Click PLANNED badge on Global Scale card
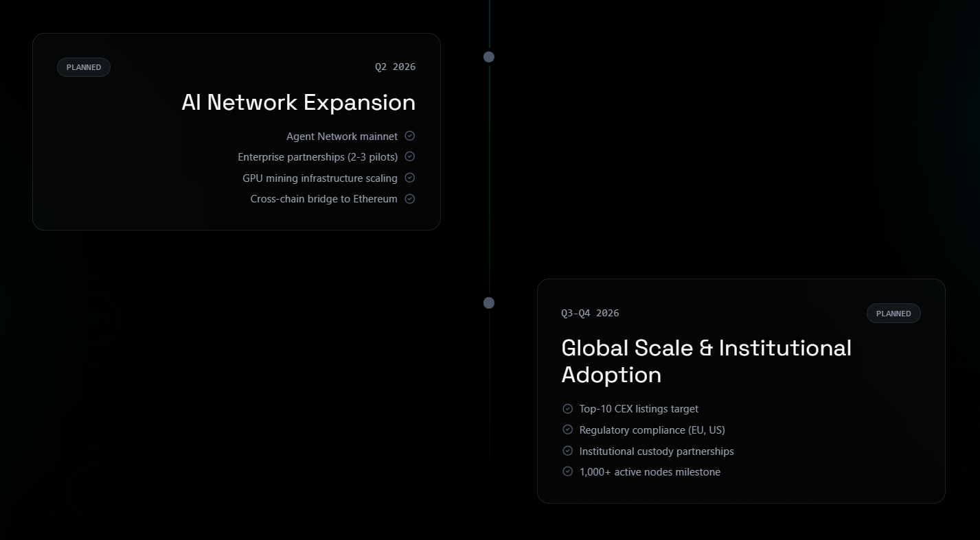Image resolution: width=980 pixels, height=540 pixels. tap(893, 314)
